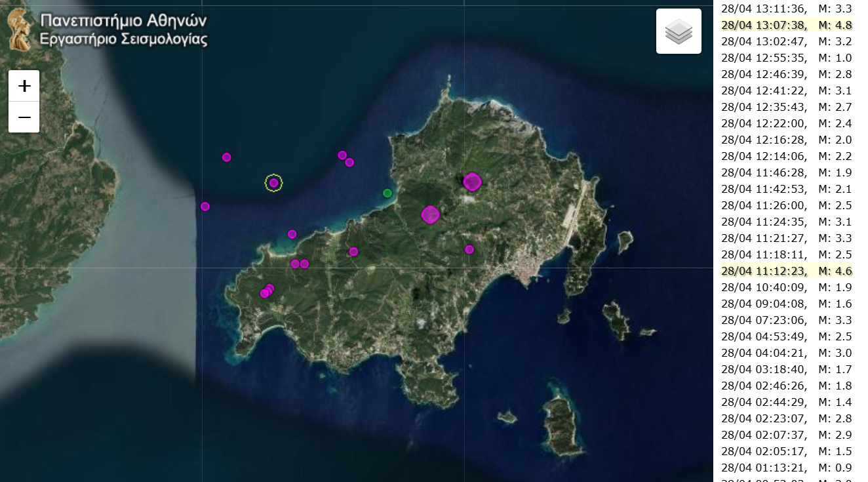Zoom in on the map
The height and width of the screenshot is (482, 868).
point(24,86)
